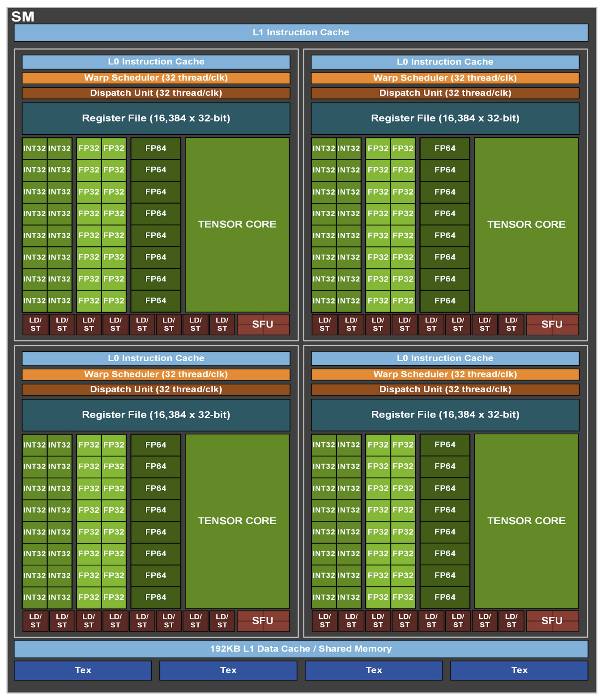Select the top FP64 unit in upper-left partition
Screen dimensions: 605x700
click(x=156, y=148)
